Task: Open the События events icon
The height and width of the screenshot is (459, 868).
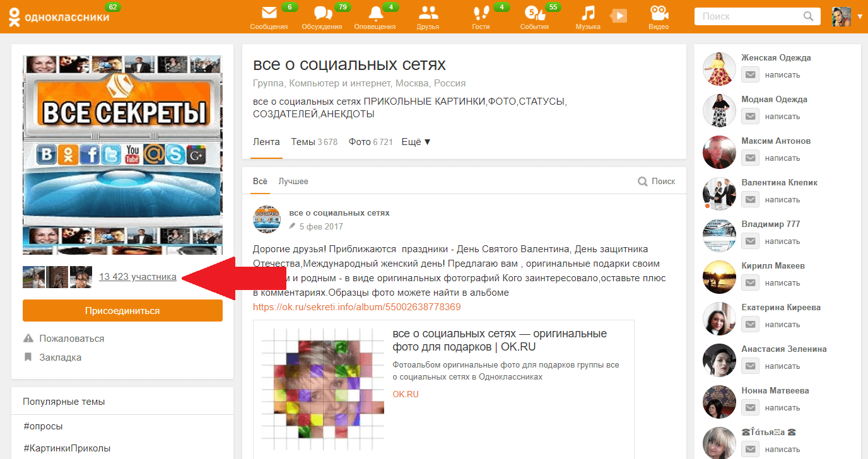Action: (x=534, y=13)
